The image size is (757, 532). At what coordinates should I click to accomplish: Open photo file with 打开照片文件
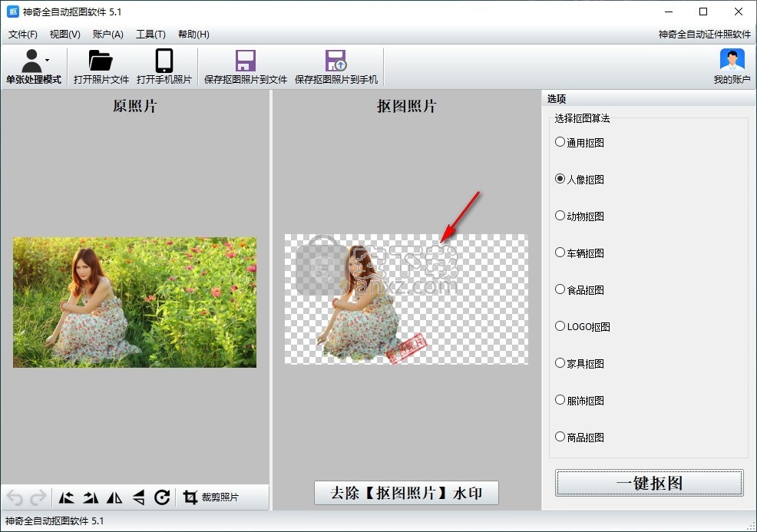[101, 67]
